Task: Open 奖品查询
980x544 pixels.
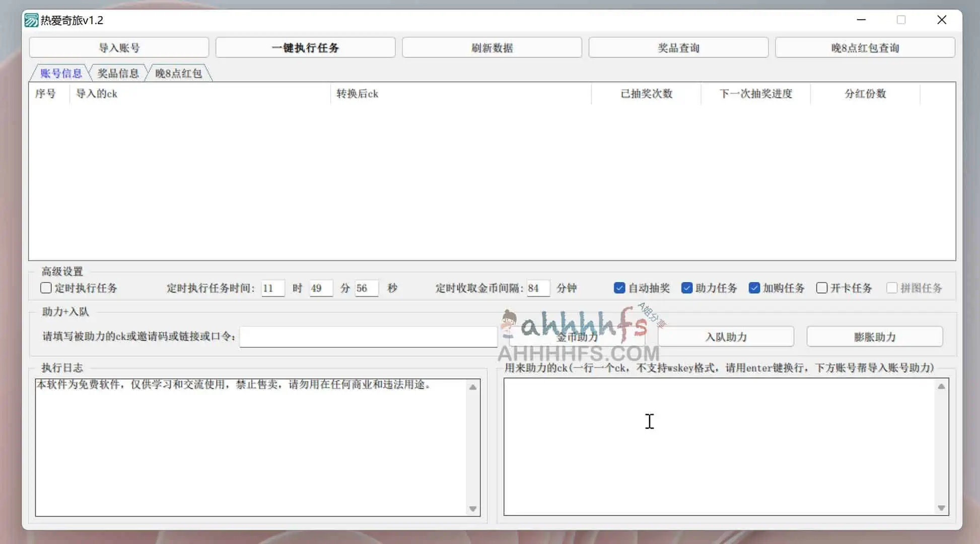Action: pyautogui.click(x=678, y=48)
